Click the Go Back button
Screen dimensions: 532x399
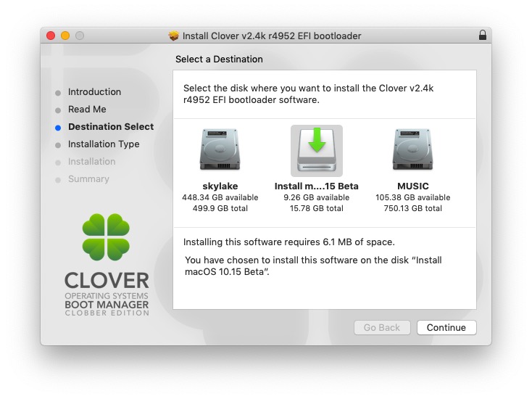tap(382, 327)
